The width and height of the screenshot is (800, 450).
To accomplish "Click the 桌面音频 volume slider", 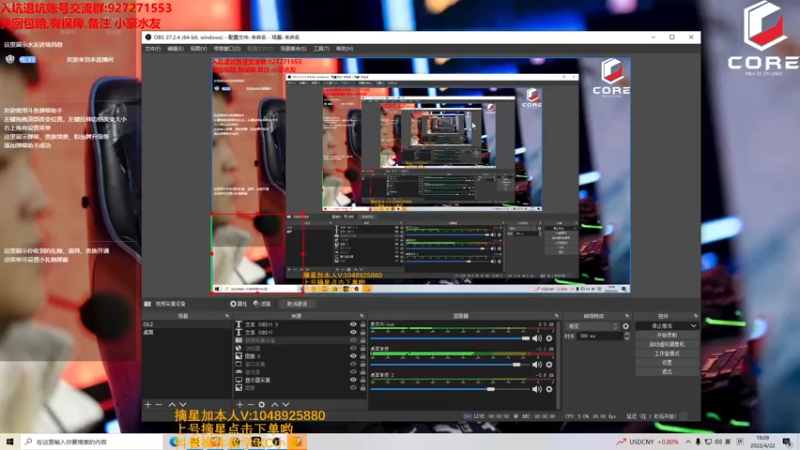I will (x=450, y=364).
